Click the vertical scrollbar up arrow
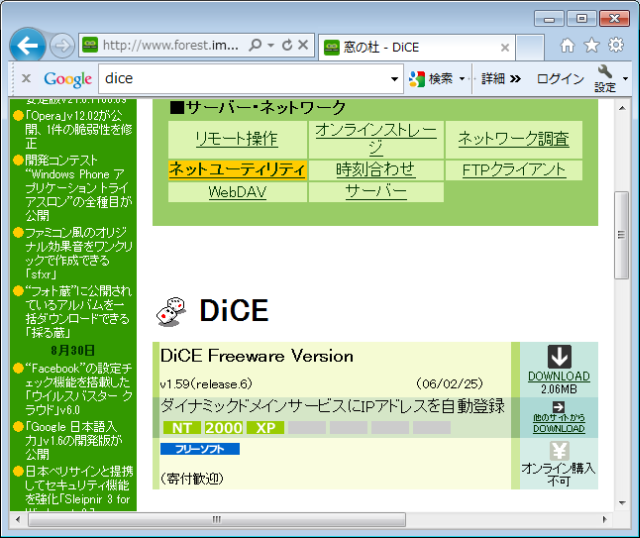The height and width of the screenshot is (538, 640). pyautogui.click(x=622, y=108)
